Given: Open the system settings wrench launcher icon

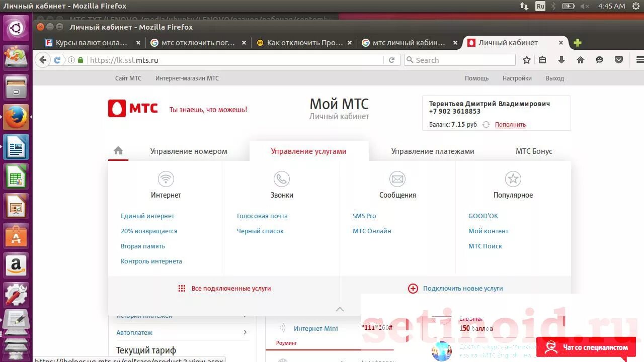Looking at the screenshot, I should coord(16,295).
